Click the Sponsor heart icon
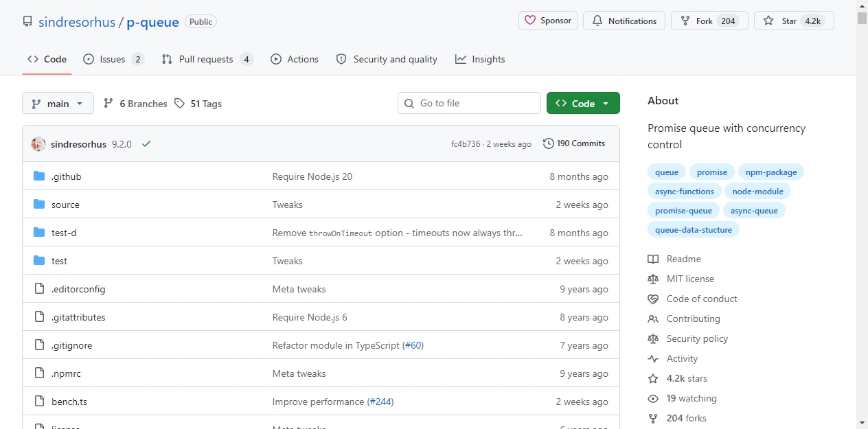Screen dimensions: 868x429 [530, 21]
